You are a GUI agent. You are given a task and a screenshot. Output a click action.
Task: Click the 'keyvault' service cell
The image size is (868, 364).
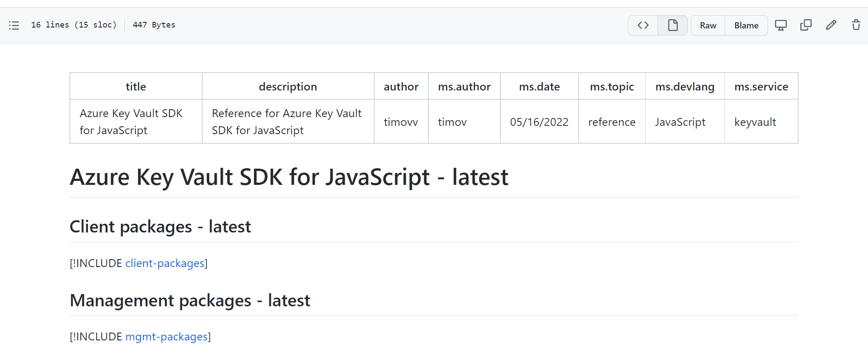point(761,122)
